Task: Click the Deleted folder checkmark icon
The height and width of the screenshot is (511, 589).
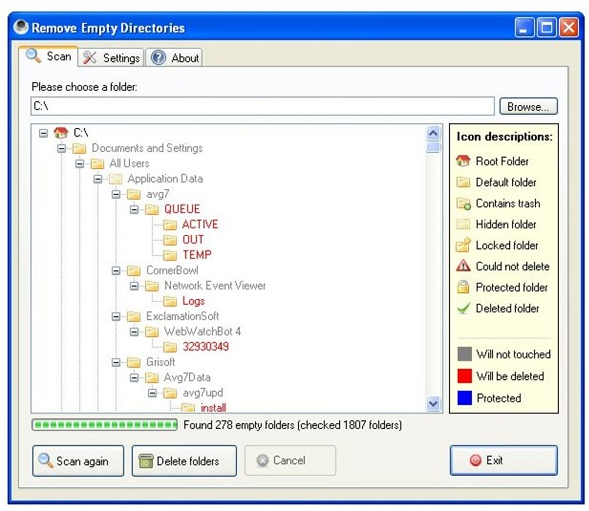Action: click(x=464, y=308)
